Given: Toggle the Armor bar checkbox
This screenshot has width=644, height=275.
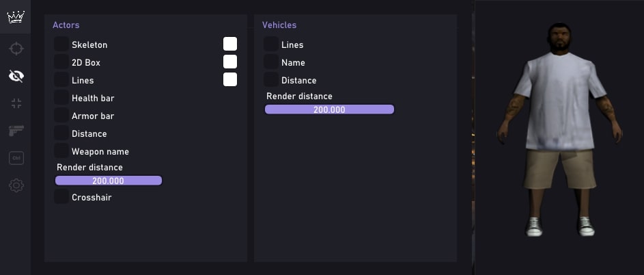Looking at the screenshot, I should [x=61, y=116].
